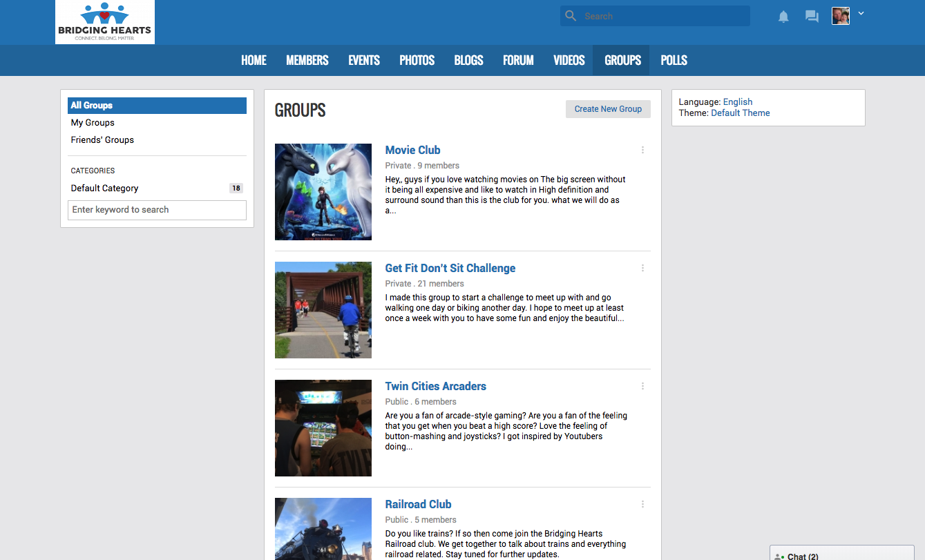Click the Public . 5 members text

421,520
